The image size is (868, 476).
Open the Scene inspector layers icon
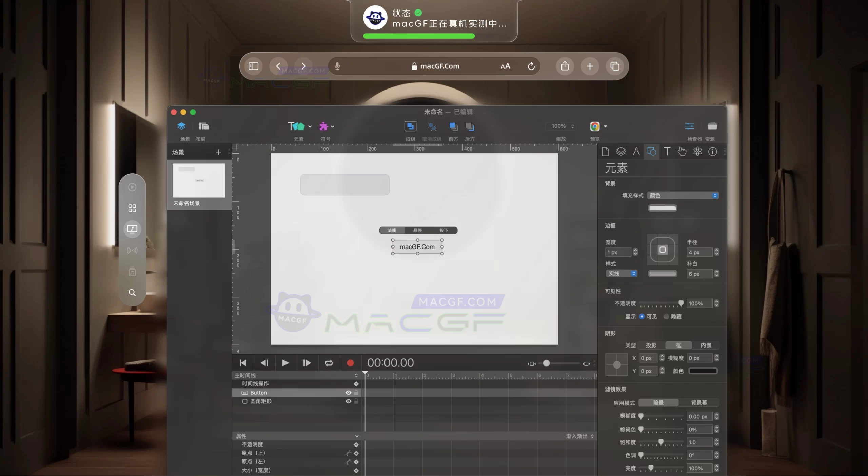click(621, 152)
